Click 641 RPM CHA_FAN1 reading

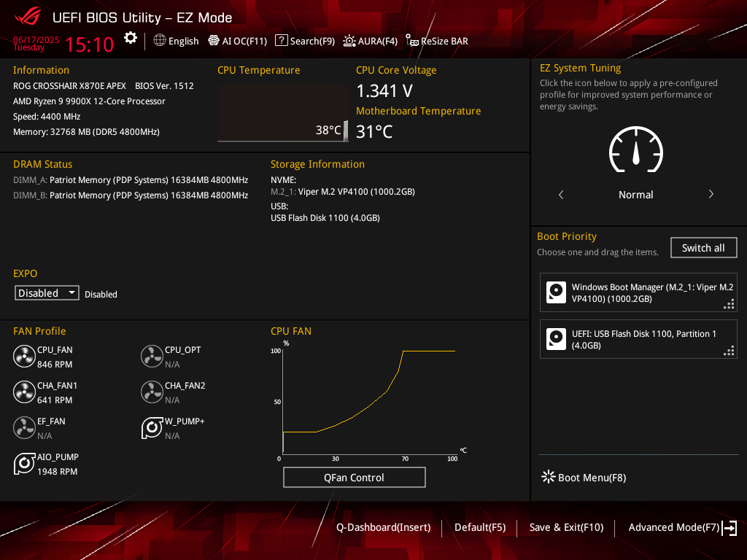pyautogui.click(x=55, y=400)
